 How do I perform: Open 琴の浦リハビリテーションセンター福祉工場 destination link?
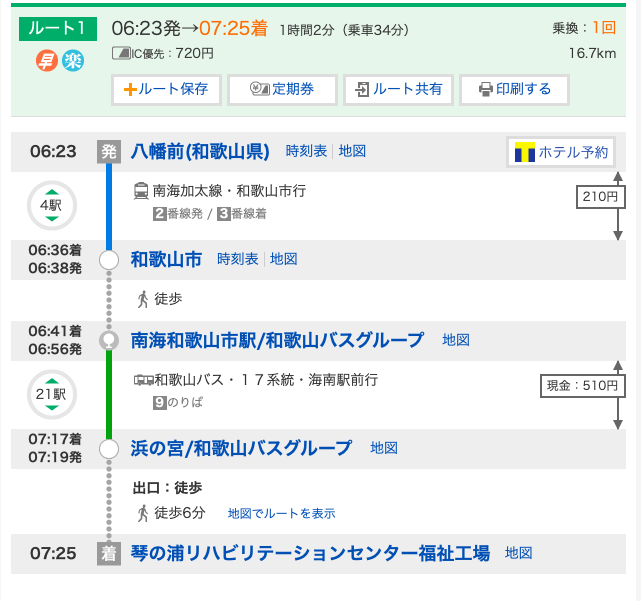click(310, 553)
